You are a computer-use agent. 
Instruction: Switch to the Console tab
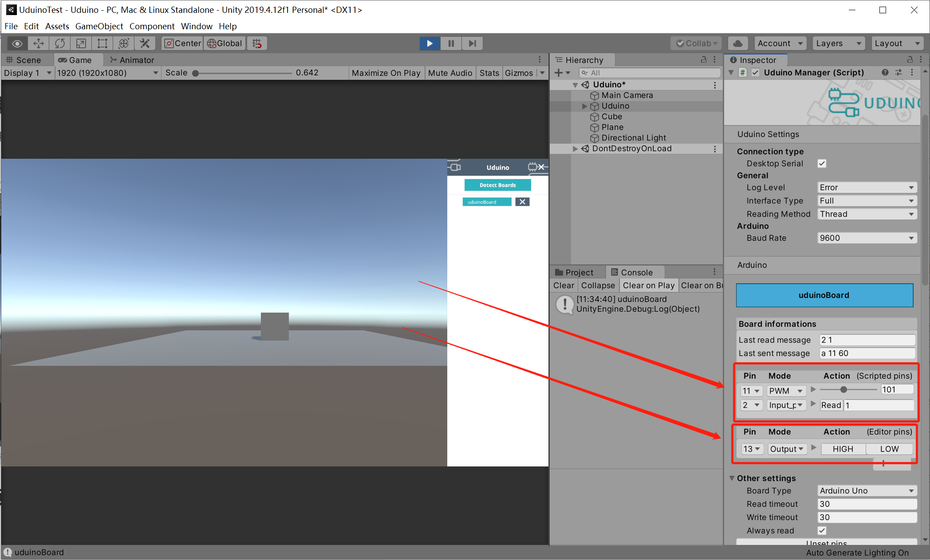click(635, 272)
